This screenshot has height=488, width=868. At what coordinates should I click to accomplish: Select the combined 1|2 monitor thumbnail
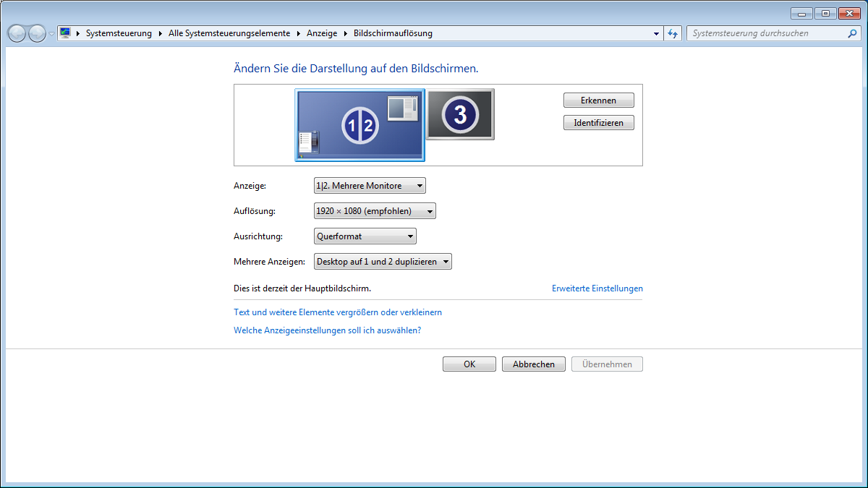[359, 125]
